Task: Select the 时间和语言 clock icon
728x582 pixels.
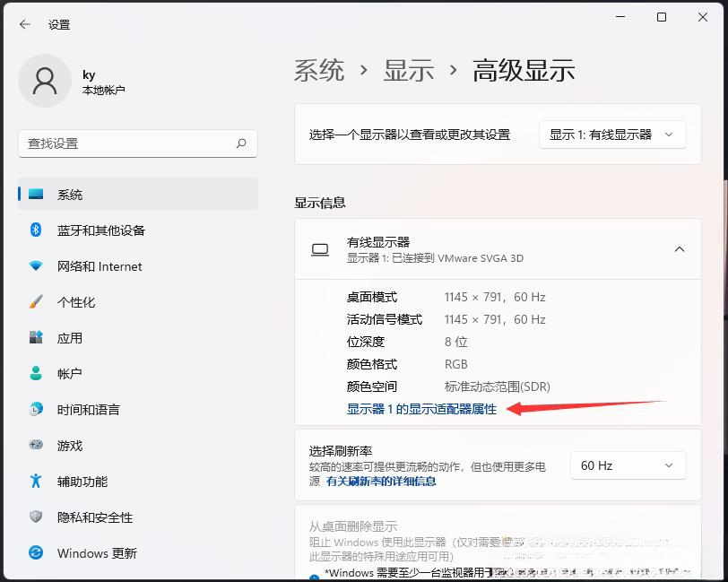Action: pos(34,410)
